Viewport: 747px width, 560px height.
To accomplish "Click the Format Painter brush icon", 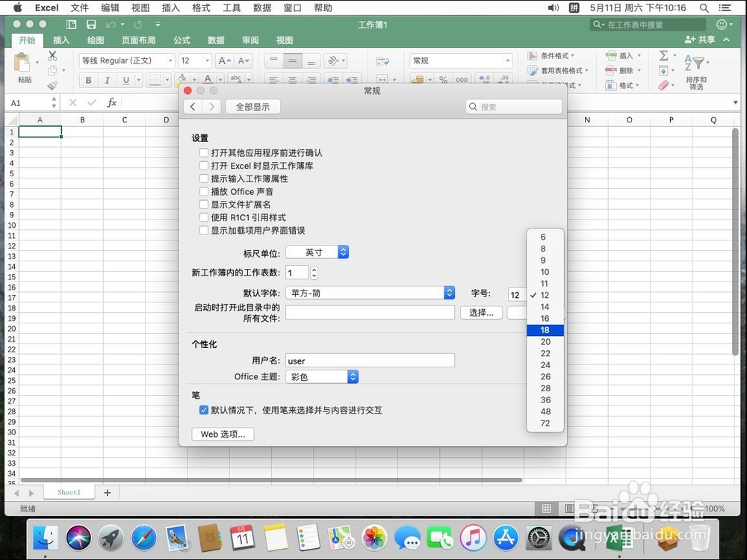I will (x=52, y=85).
